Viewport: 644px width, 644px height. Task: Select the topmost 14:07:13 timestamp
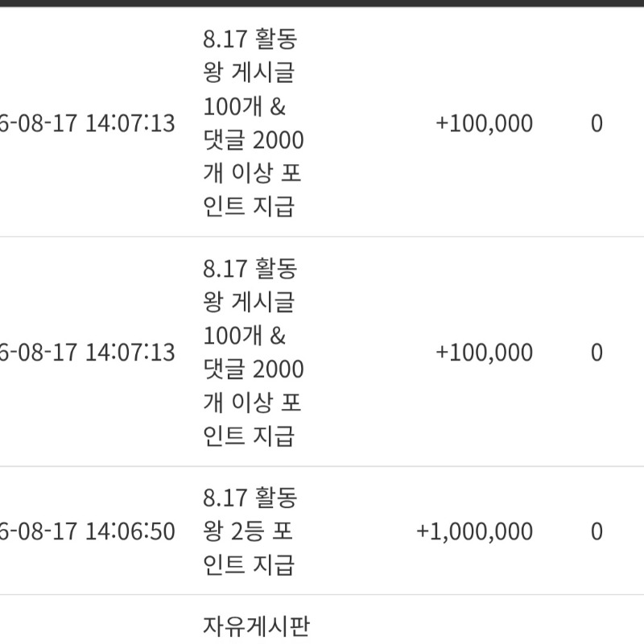(x=87, y=123)
